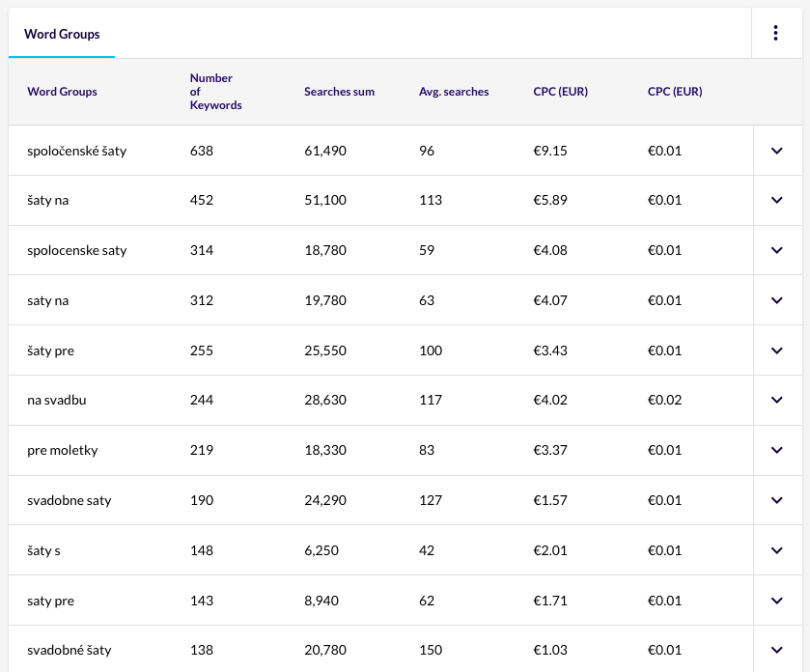This screenshot has width=810, height=672.
Task: Click the spolocenske saty word group
Action: tap(77, 250)
